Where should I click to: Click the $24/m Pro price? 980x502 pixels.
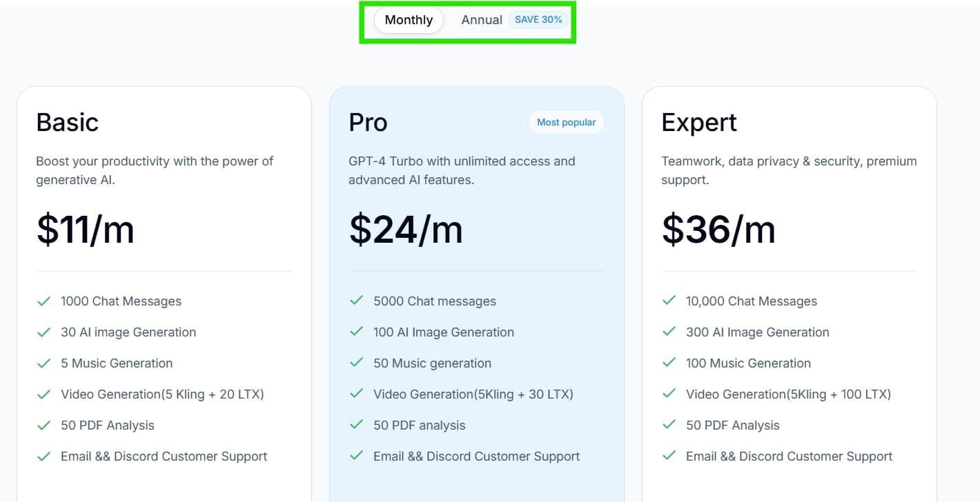click(x=406, y=229)
